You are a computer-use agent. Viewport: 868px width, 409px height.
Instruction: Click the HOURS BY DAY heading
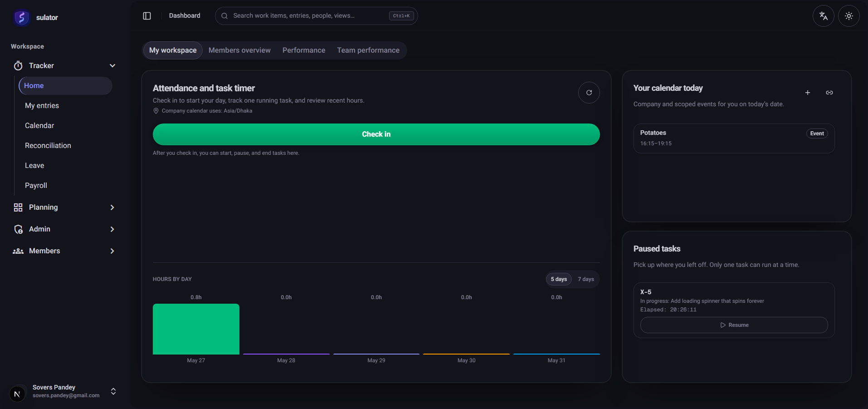[172, 279]
